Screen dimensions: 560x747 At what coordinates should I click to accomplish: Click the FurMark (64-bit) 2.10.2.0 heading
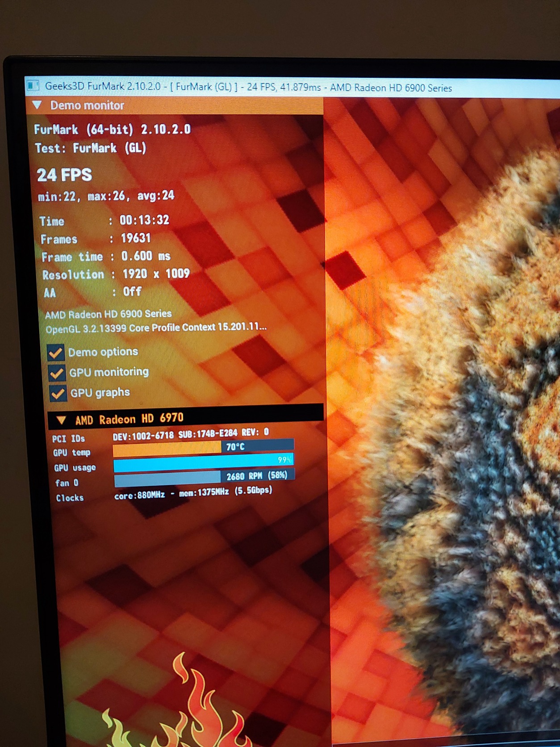tap(113, 130)
